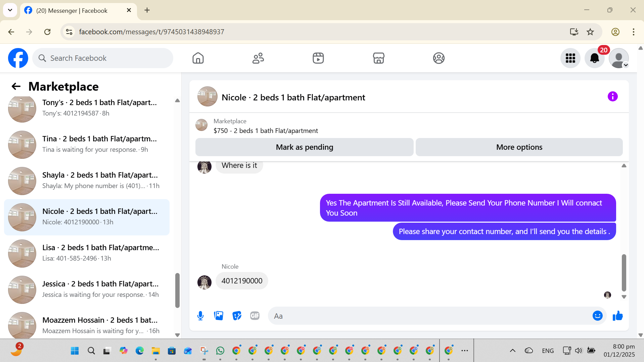Open the Windows Start menu
This screenshot has width=644, height=362.
click(x=75, y=351)
